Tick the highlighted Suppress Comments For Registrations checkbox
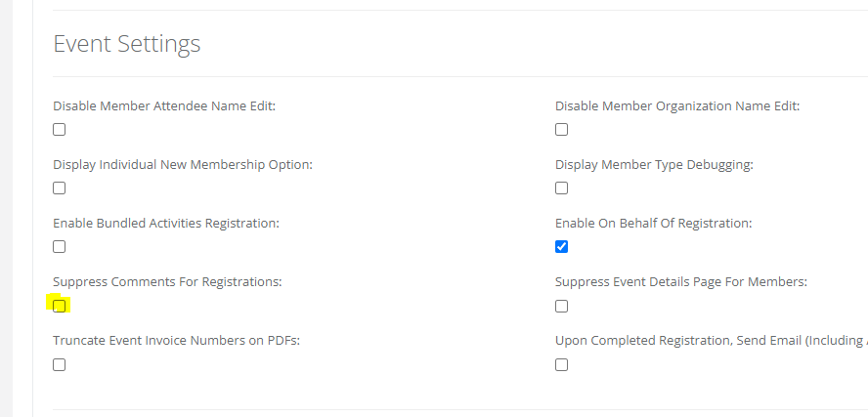Viewport: 868px width, 417px height. click(60, 306)
